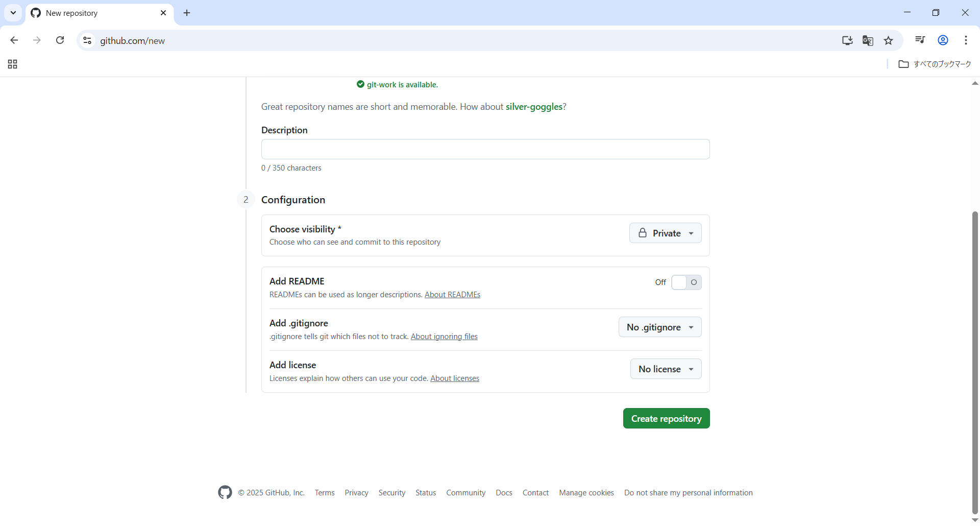The width and height of the screenshot is (980, 526).
Task: Reload the page with refresh icon
Action: coord(60,40)
